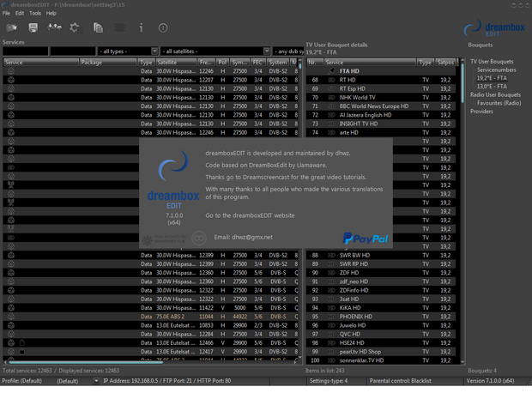Screen dimensions: 532x399
Task: Select Servicenumbers bouquet
Action: (496, 70)
